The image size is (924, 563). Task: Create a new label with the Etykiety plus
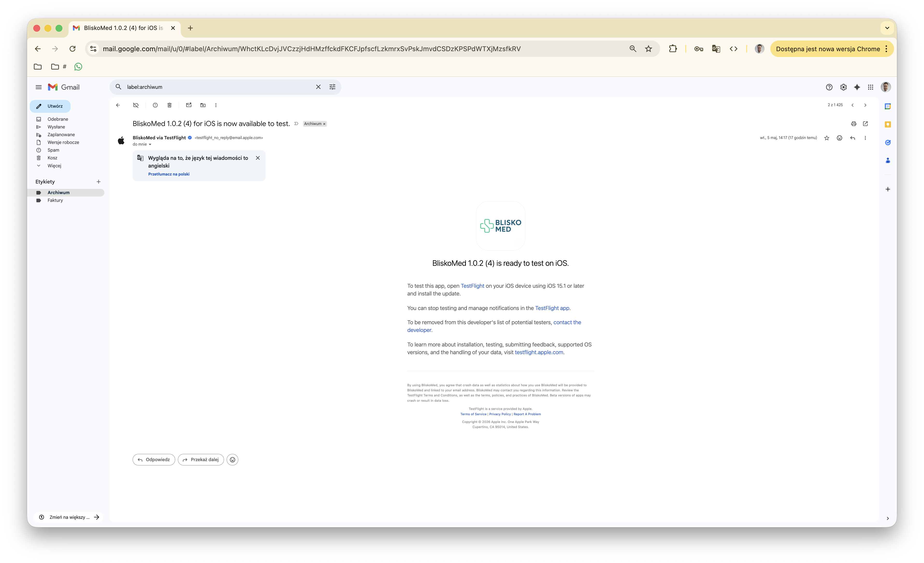tap(99, 182)
